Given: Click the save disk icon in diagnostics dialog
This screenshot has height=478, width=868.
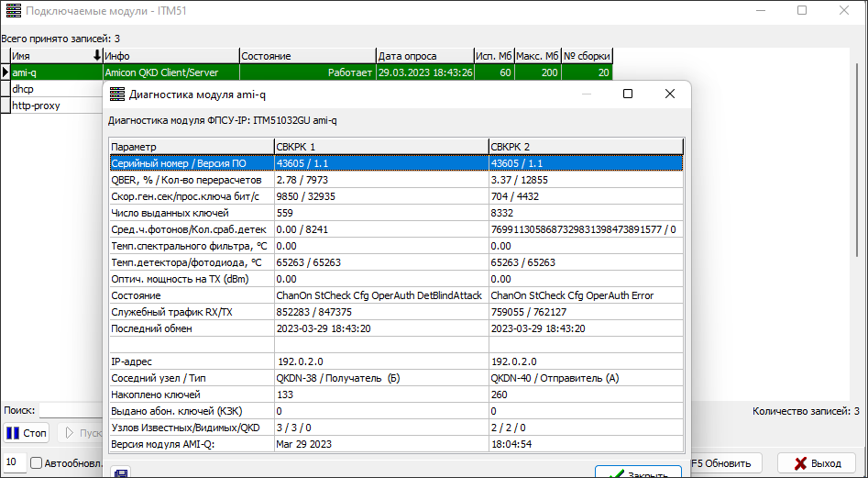Looking at the screenshot, I should click(119, 472).
